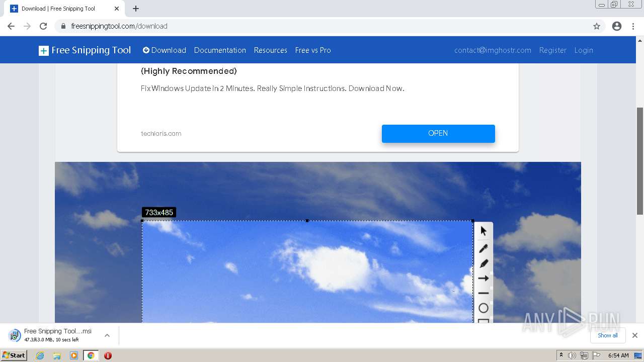Click the network tray icon
Image resolution: width=644 pixels, height=362 pixels.
click(x=584, y=355)
